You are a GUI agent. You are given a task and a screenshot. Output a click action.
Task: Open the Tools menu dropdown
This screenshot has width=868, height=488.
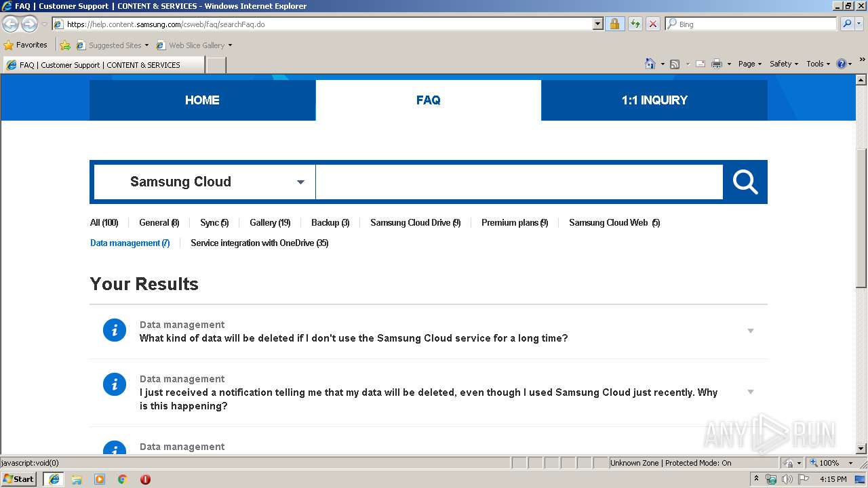coord(818,64)
